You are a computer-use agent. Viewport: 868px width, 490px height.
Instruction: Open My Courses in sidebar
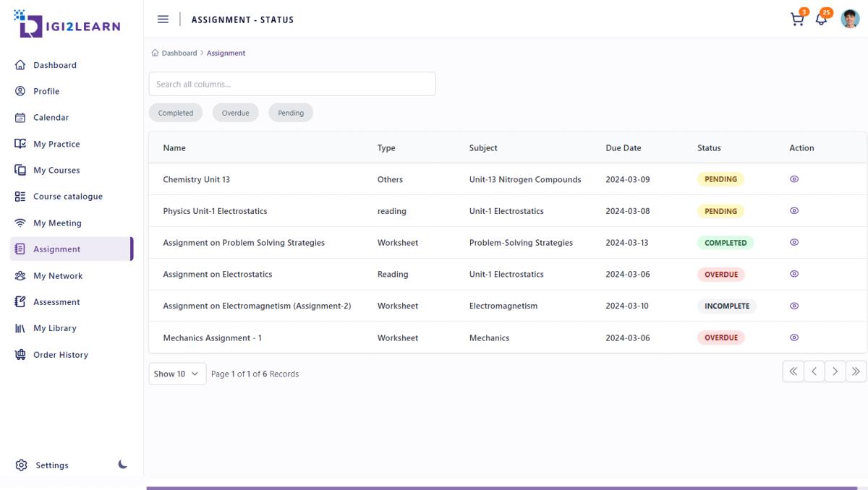(56, 171)
